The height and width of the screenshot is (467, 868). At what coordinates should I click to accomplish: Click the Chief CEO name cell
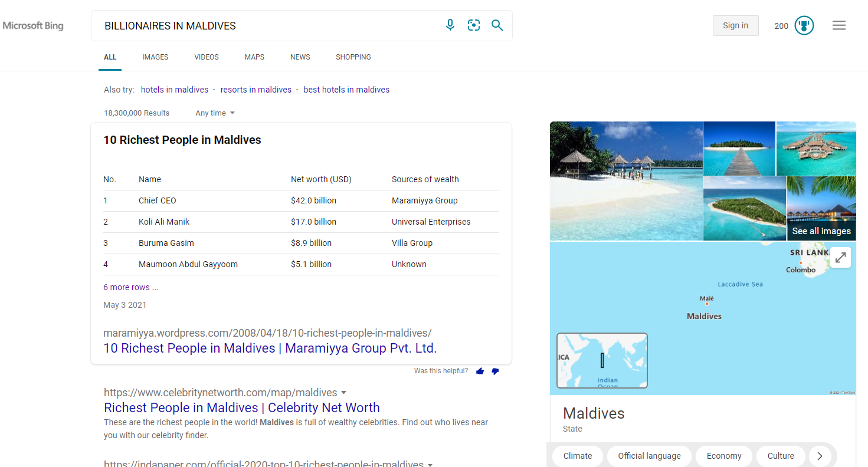tap(158, 200)
